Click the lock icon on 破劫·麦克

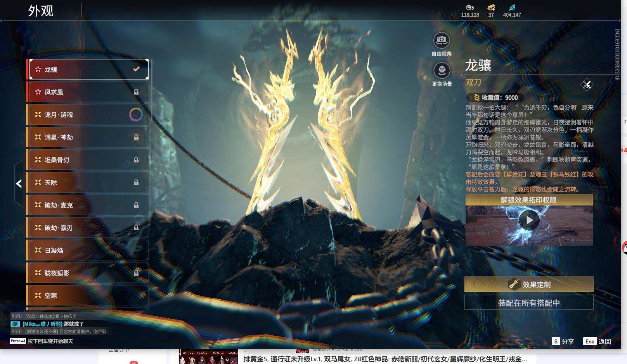136,205
